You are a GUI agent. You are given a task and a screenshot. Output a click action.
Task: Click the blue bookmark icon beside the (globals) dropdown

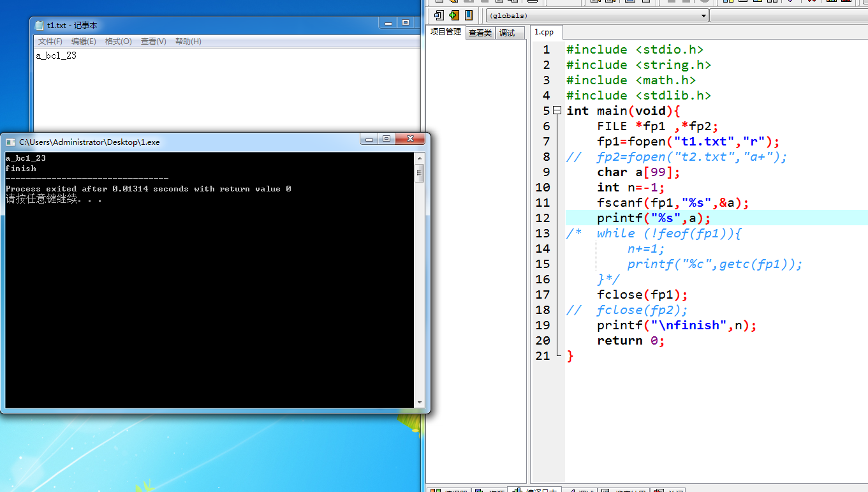pos(469,15)
